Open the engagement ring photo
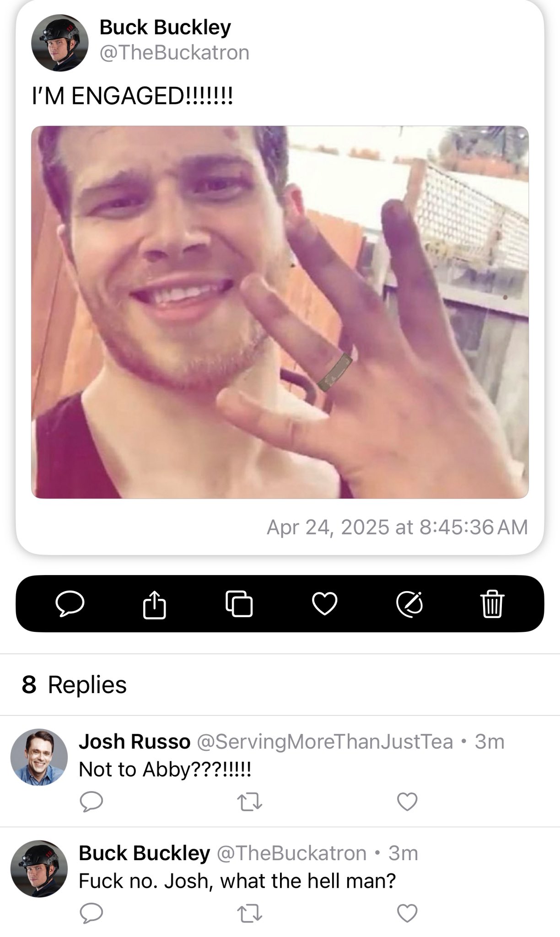The height and width of the screenshot is (937, 560). [x=280, y=312]
